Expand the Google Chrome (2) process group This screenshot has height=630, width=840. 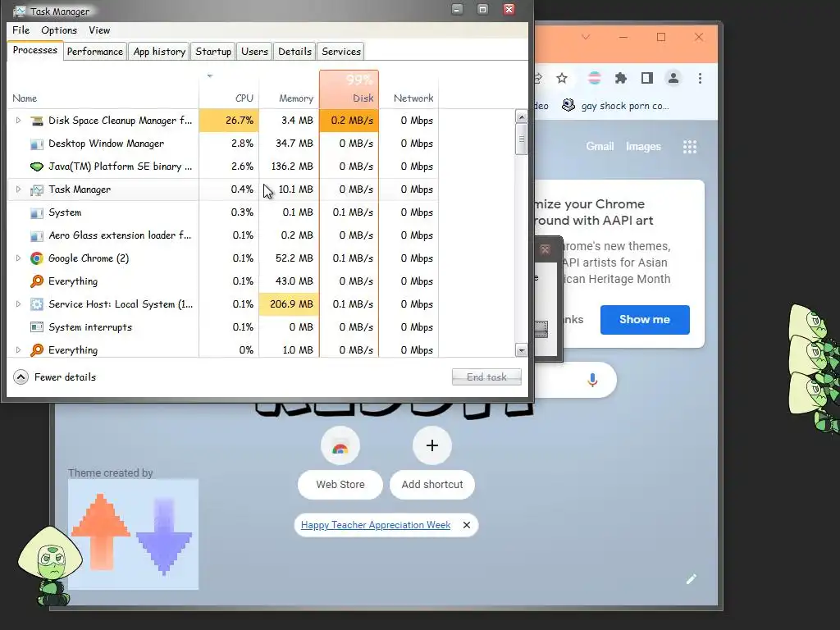point(18,258)
